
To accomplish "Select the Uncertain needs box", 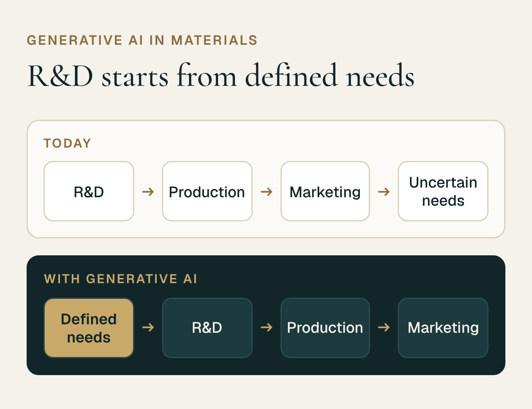I will 443,191.
